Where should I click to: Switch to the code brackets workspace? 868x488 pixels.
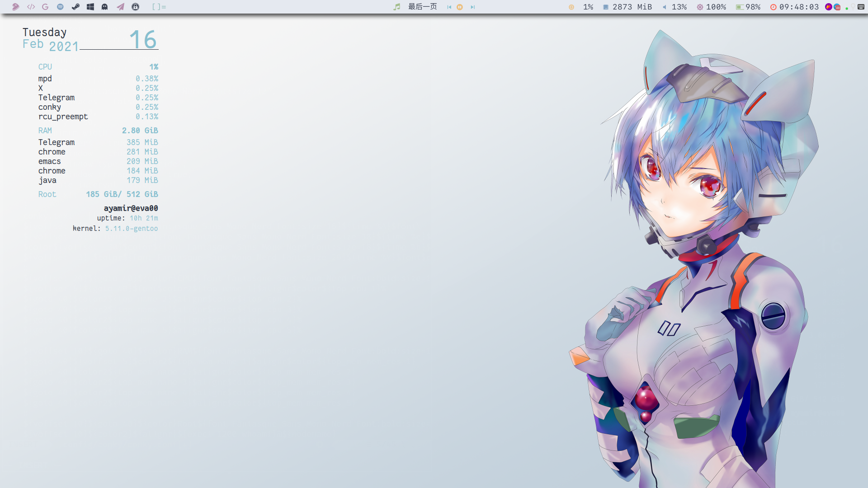pos(31,7)
